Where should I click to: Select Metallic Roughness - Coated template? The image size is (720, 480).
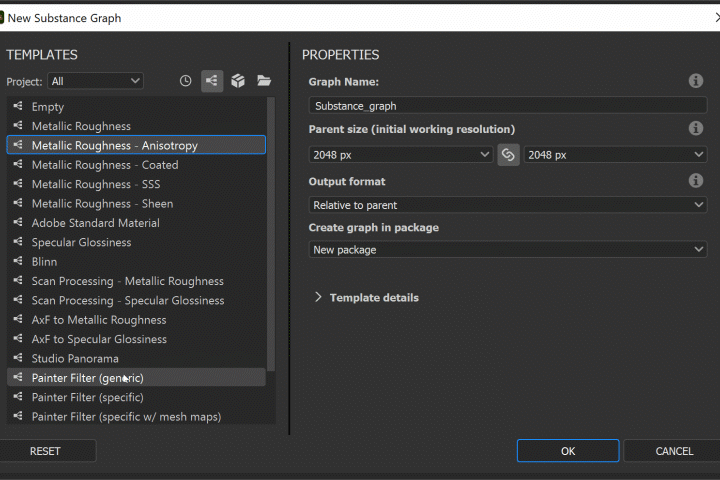coord(136,164)
